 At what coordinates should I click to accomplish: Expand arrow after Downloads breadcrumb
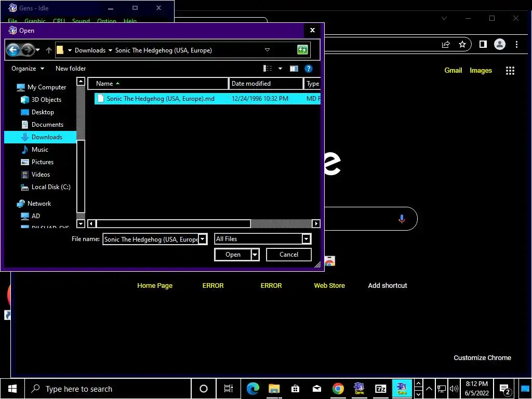110,50
